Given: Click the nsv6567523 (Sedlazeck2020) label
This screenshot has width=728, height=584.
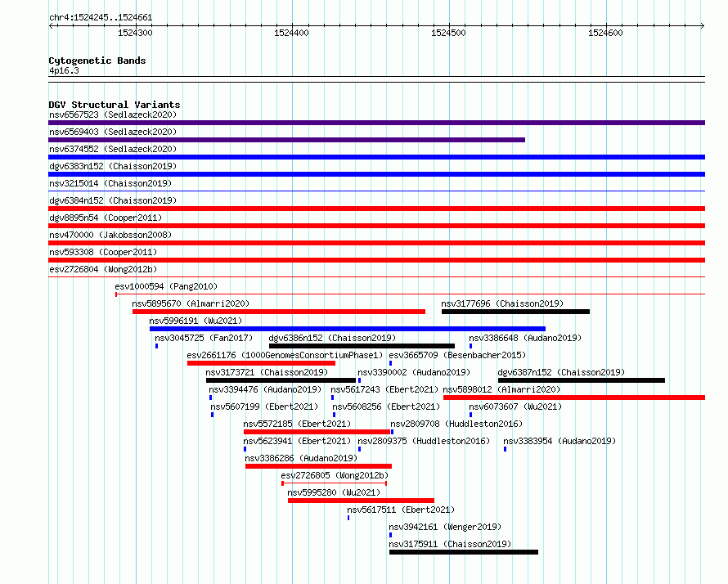Looking at the screenshot, I should point(113,115).
